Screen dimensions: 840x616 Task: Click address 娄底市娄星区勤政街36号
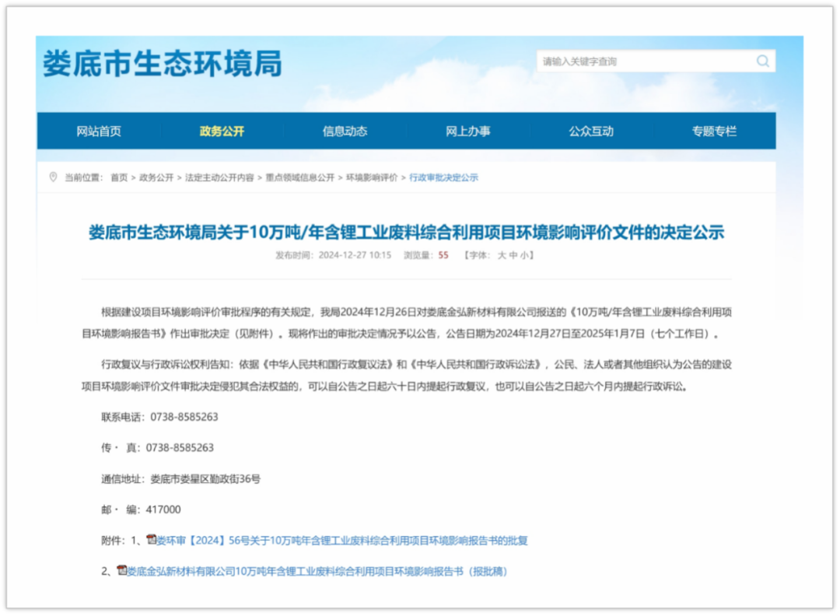[205, 479]
